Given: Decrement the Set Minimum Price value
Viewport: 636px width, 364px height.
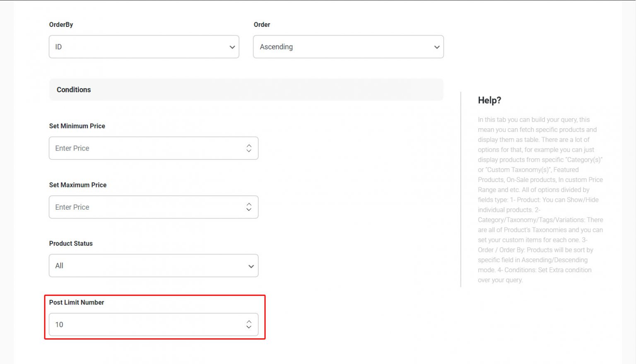Looking at the screenshot, I should point(248,151).
